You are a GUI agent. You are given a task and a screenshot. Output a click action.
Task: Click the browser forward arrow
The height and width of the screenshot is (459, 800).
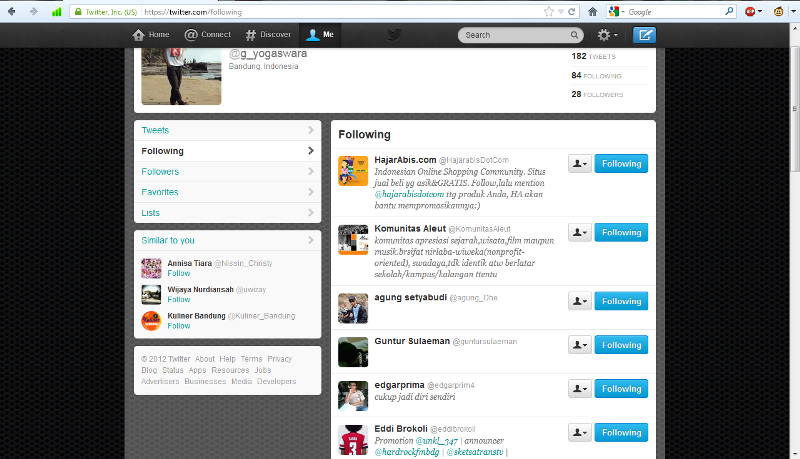pyautogui.click(x=34, y=11)
